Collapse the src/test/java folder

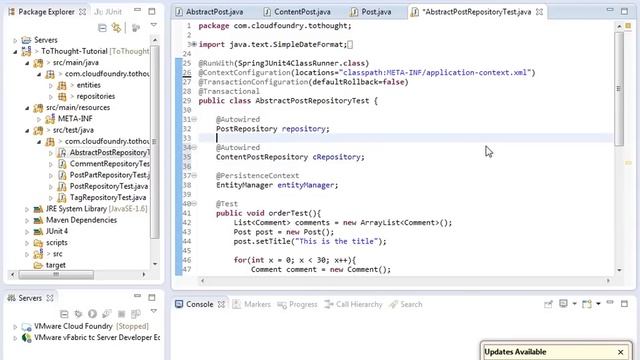pos(27,131)
